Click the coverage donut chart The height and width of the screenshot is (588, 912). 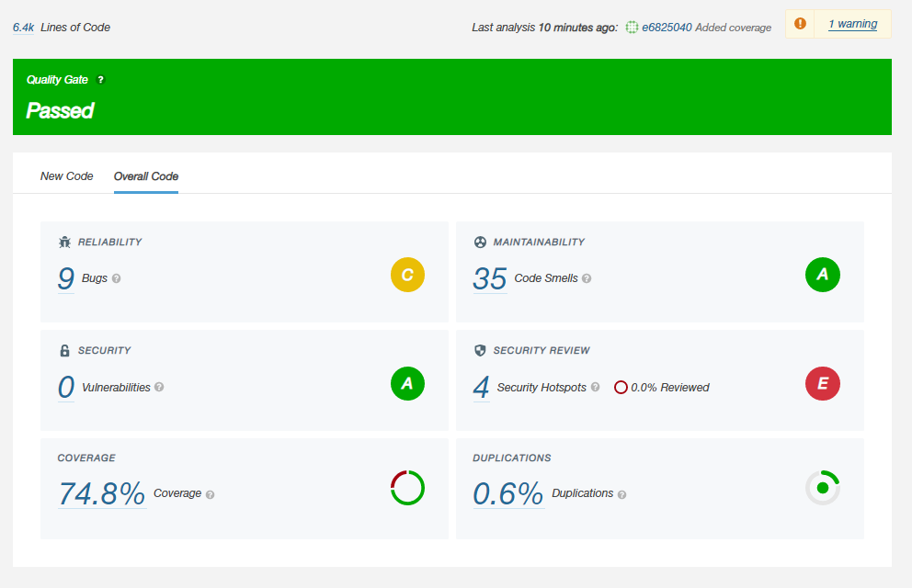click(x=407, y=488)
